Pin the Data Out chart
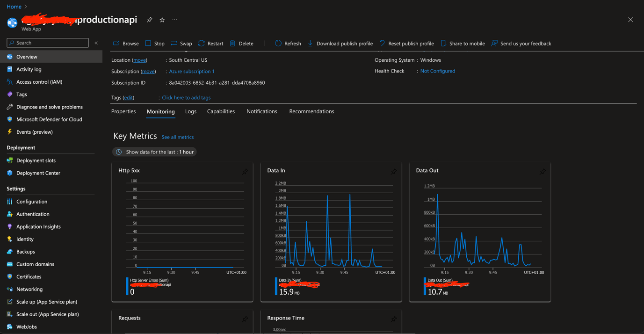 (x=543, y=172)
